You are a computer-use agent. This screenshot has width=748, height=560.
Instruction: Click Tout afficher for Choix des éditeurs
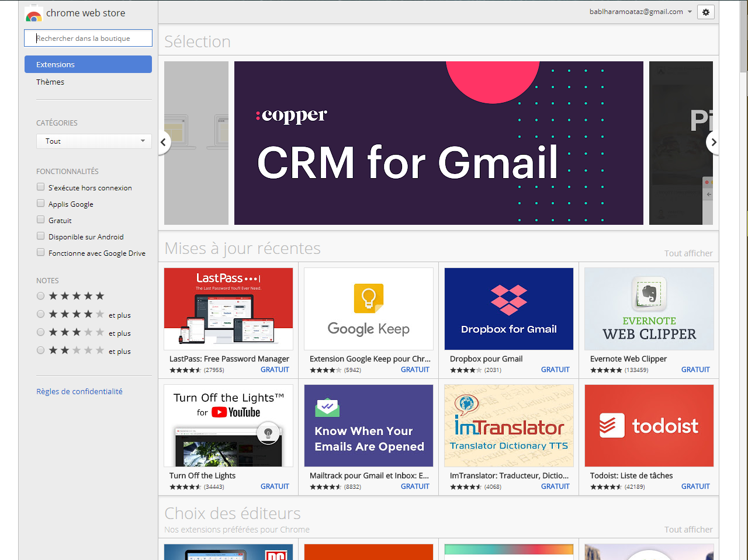688,529
